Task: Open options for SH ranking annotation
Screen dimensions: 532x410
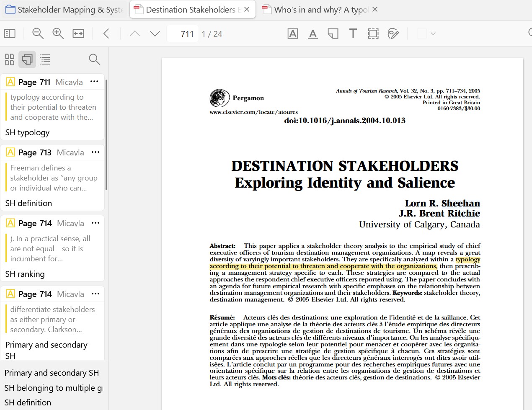Action: (95, 223)
